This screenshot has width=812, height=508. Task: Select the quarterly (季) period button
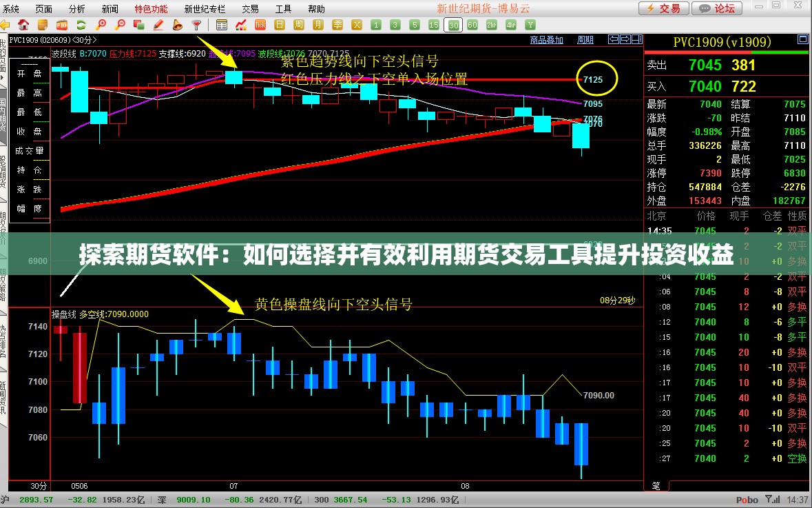pyautogui.click(x=337, y=25)
